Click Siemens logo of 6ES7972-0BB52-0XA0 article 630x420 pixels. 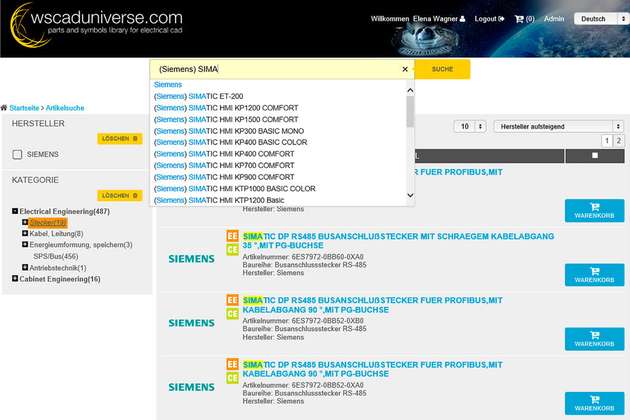[x=191, y=387]
